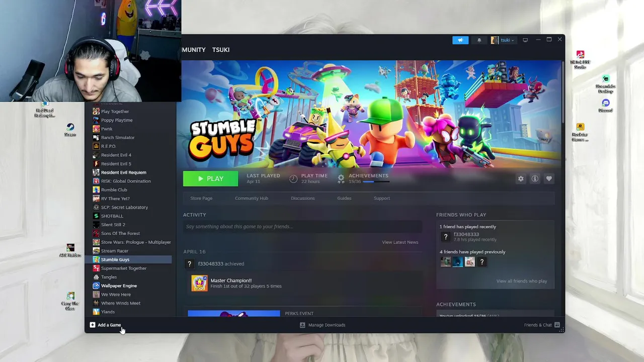Open the Discussions tab
This screenshot has height=362, width=644.
[303, 198]
